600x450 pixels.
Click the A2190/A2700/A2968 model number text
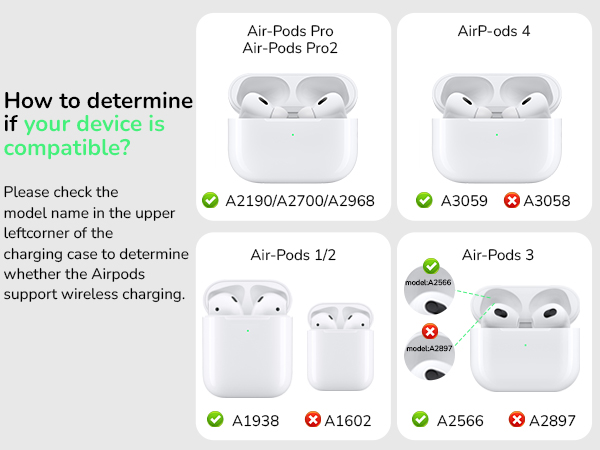tap(301, 201)
